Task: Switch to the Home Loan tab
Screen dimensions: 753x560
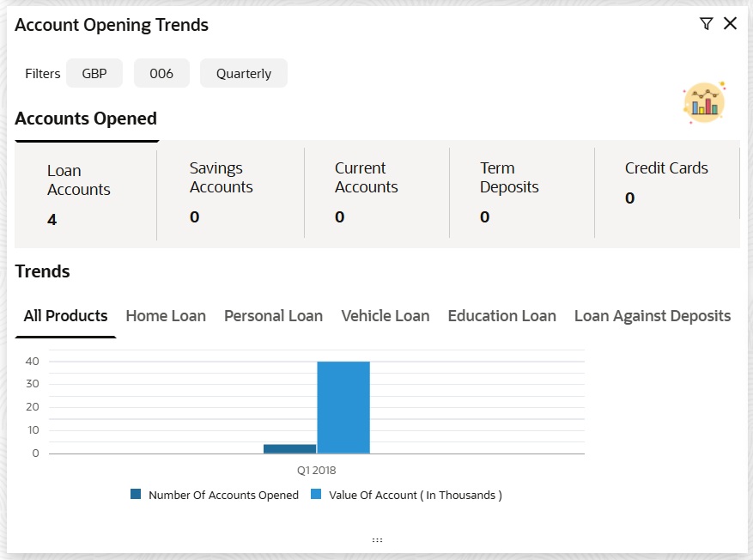Action: 166,316
